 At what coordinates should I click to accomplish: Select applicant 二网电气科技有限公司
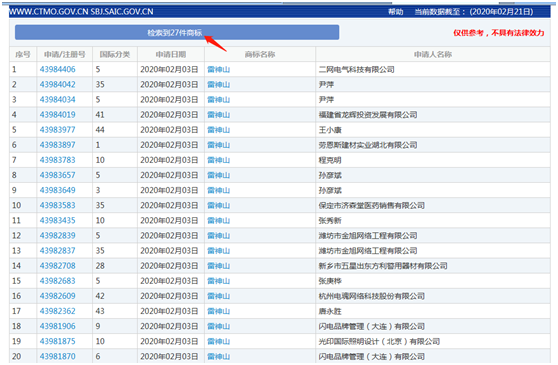pyautogui.click(x=357, y=69)
